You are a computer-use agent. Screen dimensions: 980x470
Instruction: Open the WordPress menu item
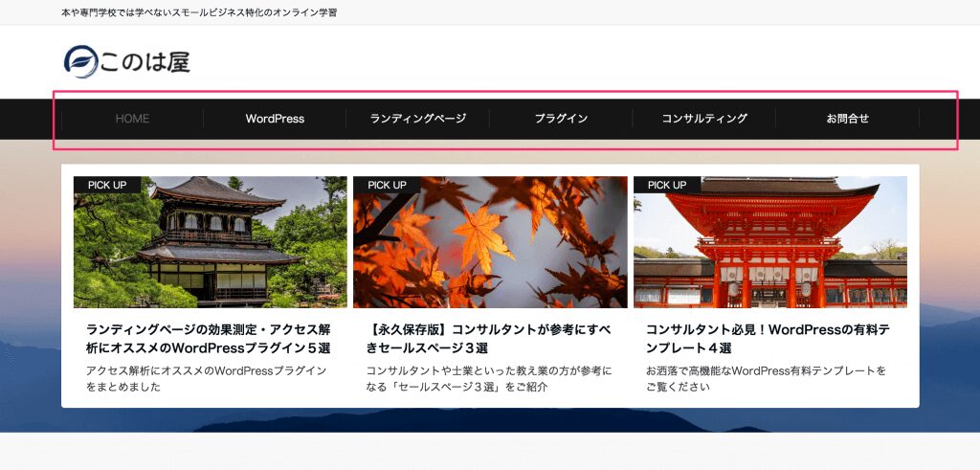pyautogui.click(x=275, y=119)
